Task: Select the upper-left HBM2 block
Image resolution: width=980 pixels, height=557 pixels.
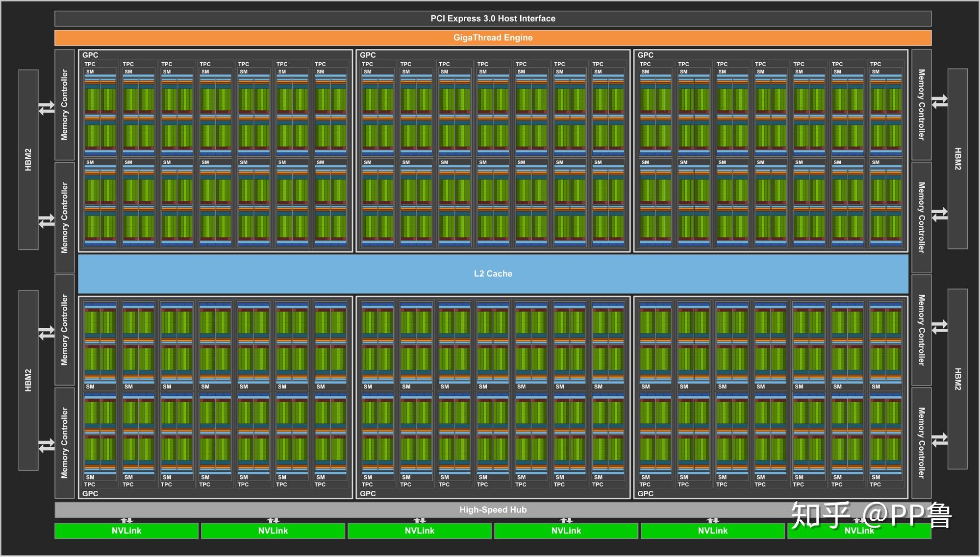Action: (28, 160)
